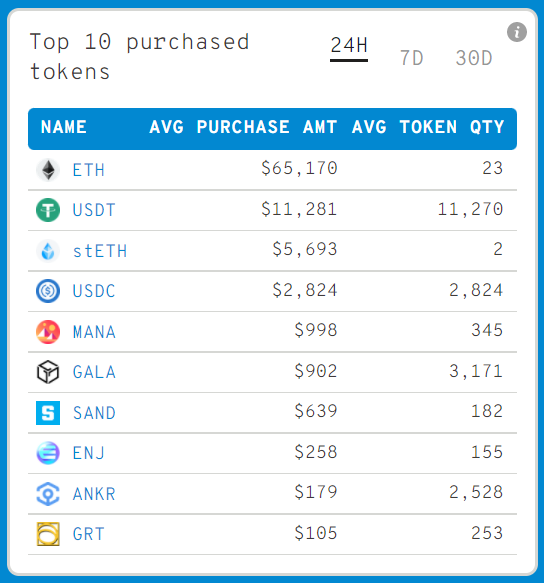Click the MANA Decentraland icon

point(48,332)
